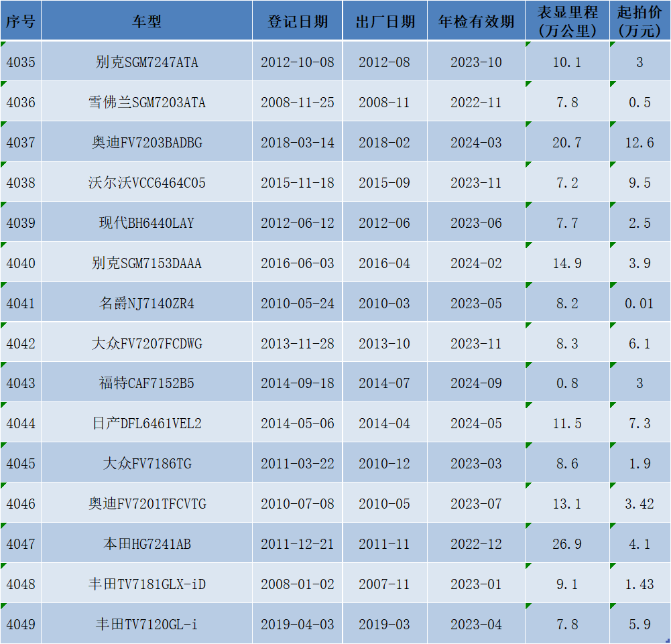Screen dimensions: 671x644
Task: Select the 奥迪FV7203BADBG cell
Action: point(147,141)
